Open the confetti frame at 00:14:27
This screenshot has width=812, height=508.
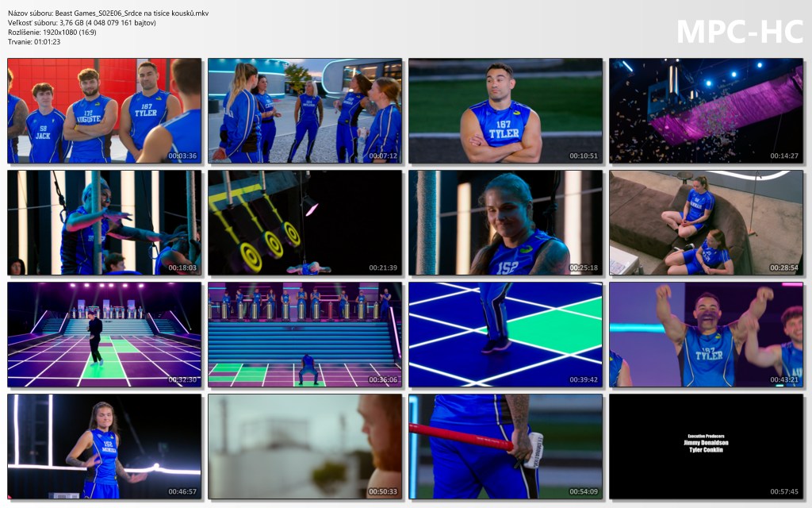(x=706, y=110)
